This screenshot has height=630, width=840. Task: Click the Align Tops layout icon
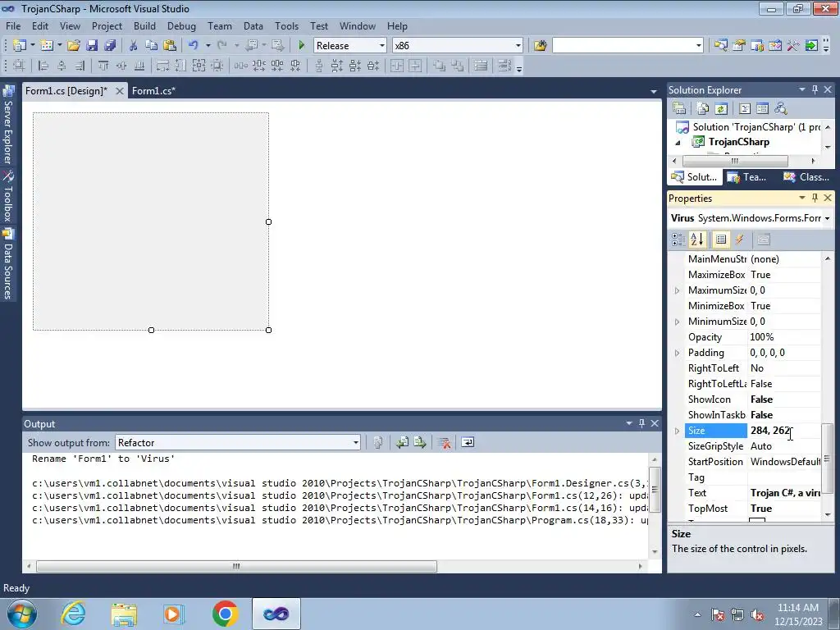103,66
